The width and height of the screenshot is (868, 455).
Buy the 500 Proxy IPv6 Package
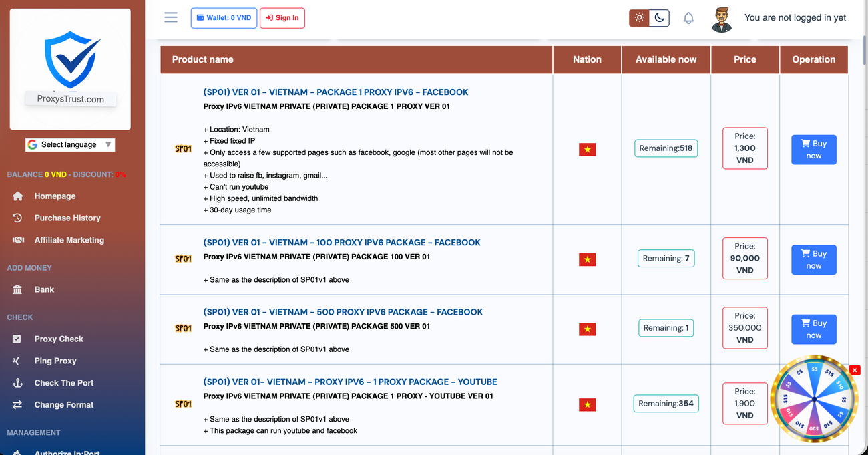814,329
